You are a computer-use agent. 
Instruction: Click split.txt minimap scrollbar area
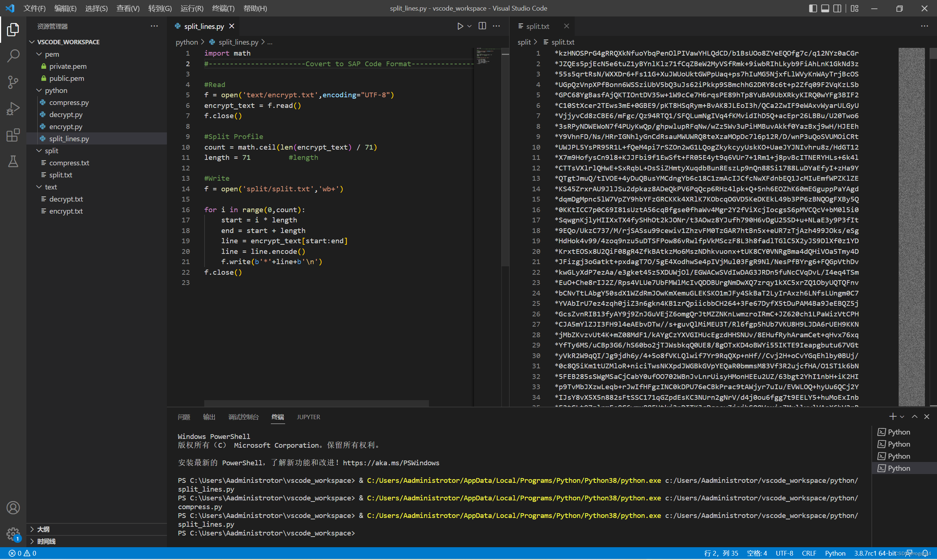point(911,226)
